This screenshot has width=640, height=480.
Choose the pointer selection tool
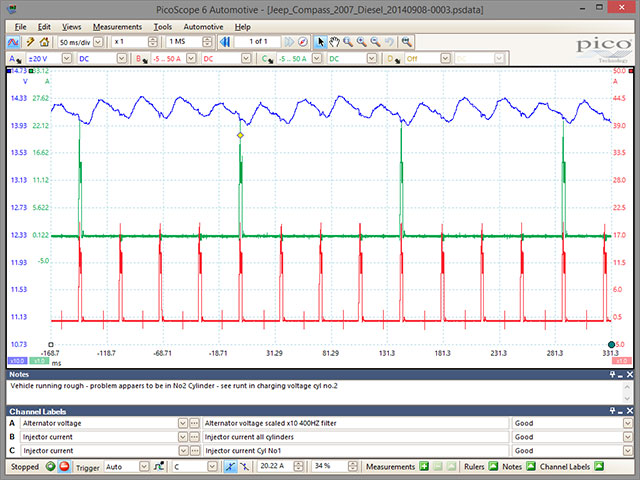320,42
